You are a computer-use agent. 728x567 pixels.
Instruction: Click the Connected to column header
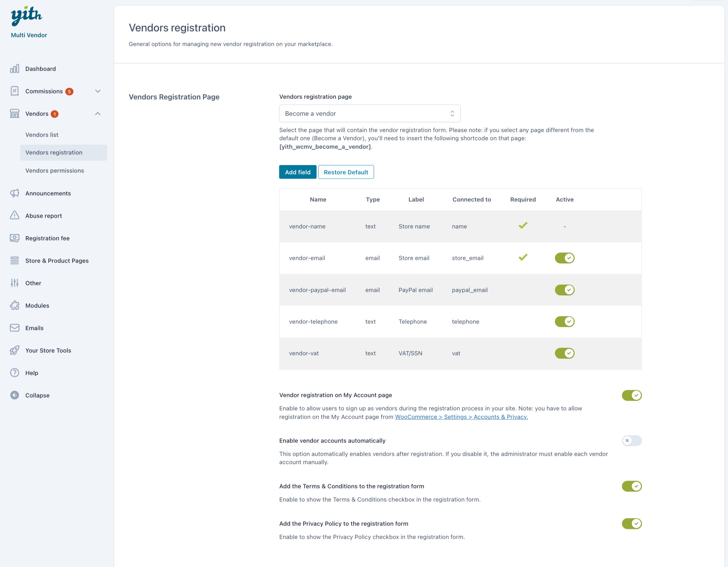click(x=472, y=200)
